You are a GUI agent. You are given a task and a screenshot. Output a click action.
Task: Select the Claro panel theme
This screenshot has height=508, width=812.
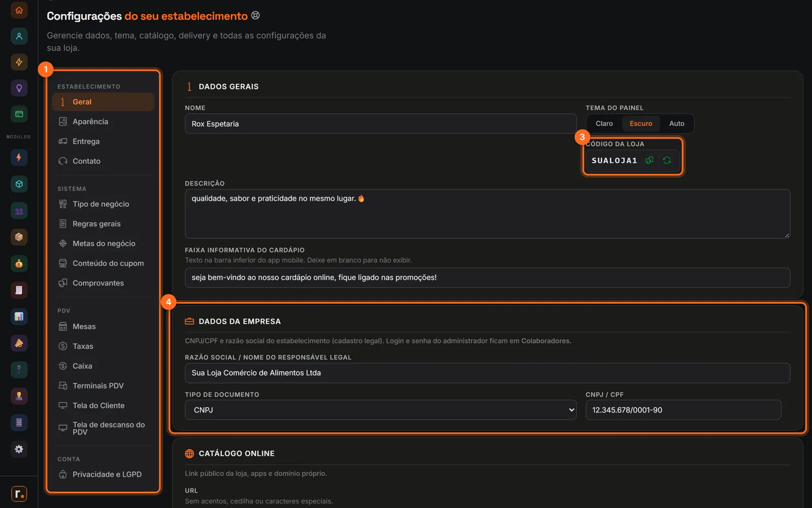(604, 123)
